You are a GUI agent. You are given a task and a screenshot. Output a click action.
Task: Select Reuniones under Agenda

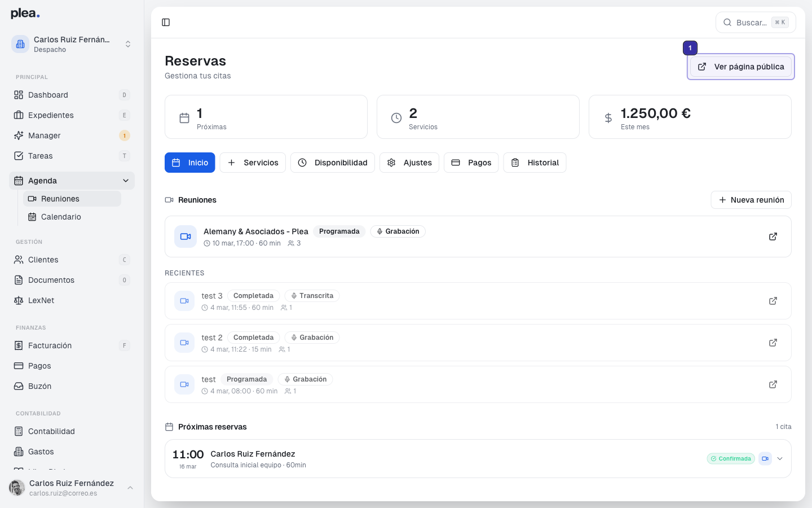[x=72, y=199]
